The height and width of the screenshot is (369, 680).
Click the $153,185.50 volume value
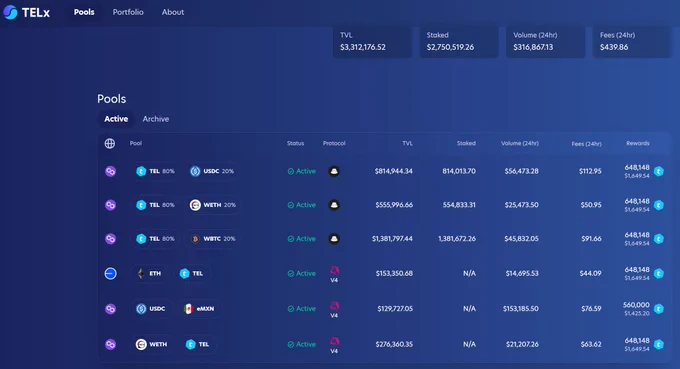point(520,309)
